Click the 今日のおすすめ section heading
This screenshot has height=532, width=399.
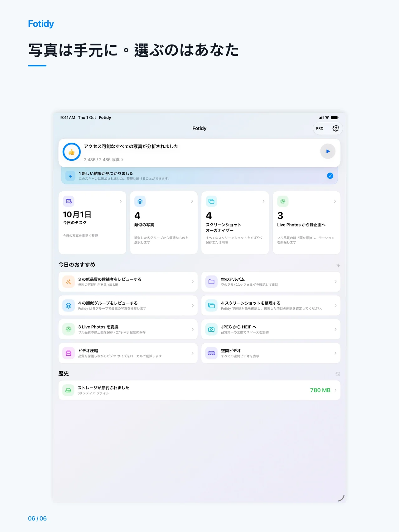77,265
